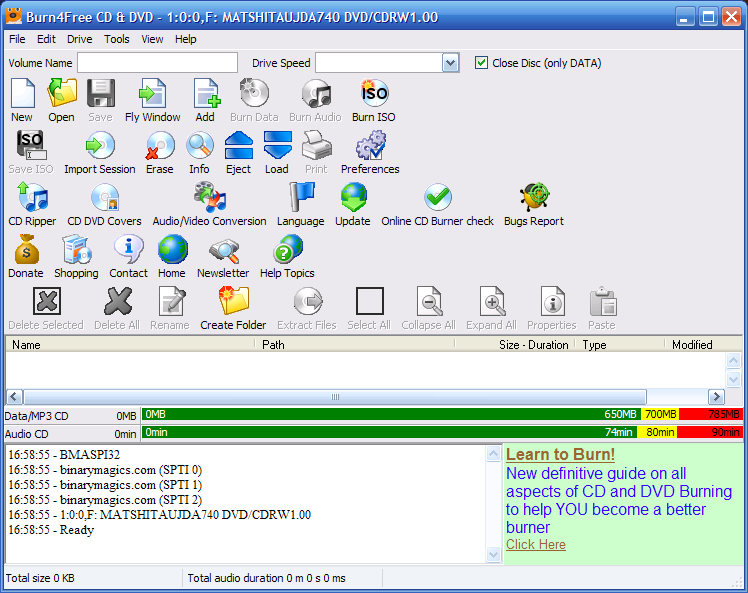Open the Shopping icon
748x593 pixels.
pos(76,250)
